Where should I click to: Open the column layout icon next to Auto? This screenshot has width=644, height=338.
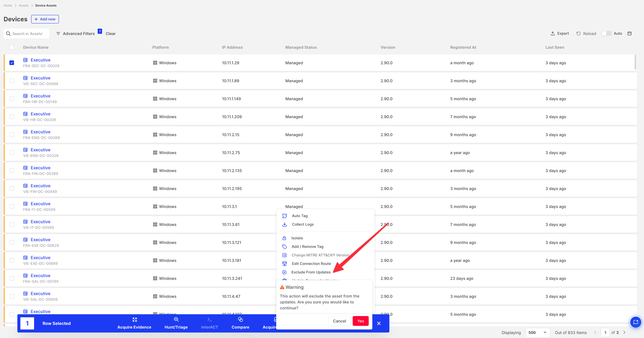(x=630, y=33)
